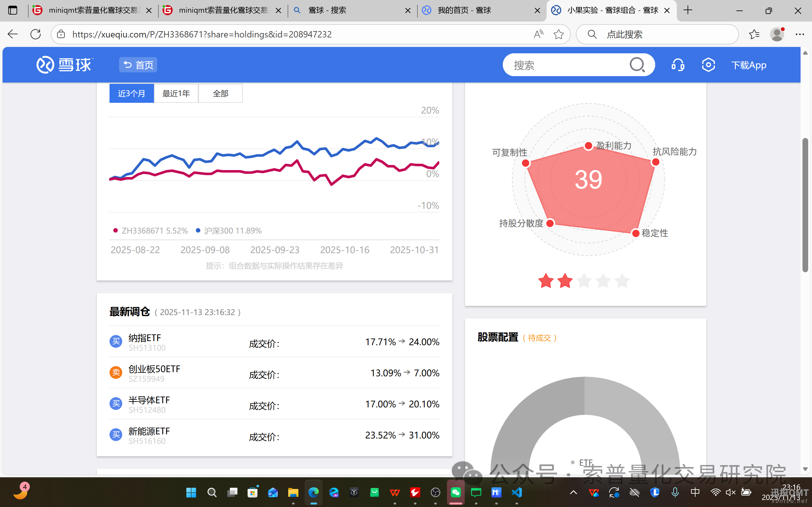Screen dimensions: 812x507
Task: Click the search magnifier in Xueqiu search box
Action: 637,65
